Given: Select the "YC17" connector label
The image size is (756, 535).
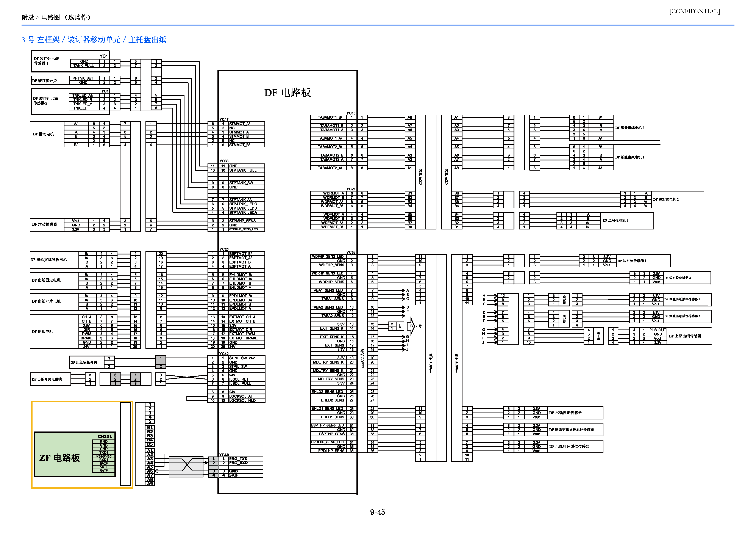Looking at the screenshot, I should (x=224, y=120).
